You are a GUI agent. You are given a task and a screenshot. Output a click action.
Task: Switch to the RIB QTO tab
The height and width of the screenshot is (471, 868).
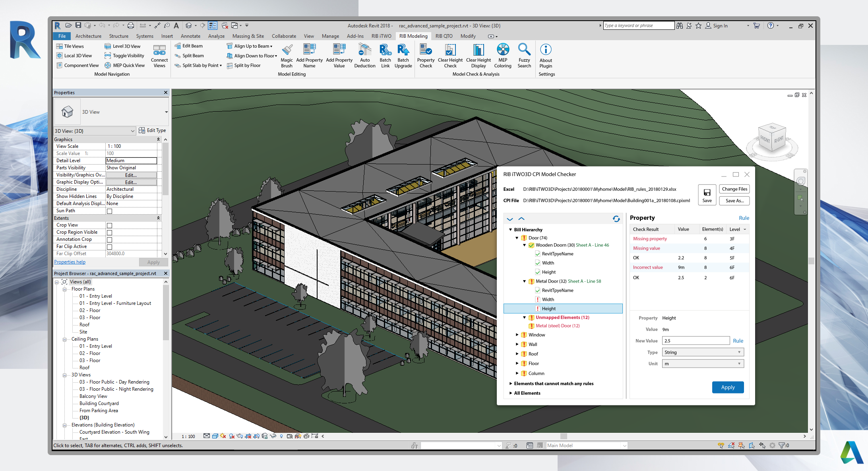444,36
